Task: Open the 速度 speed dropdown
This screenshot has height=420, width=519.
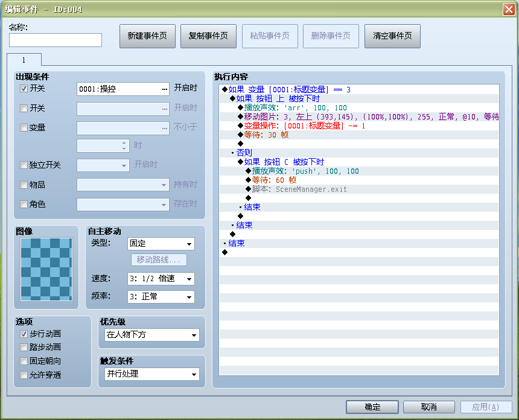Action: pyautogui.click(x=161, y=279)
